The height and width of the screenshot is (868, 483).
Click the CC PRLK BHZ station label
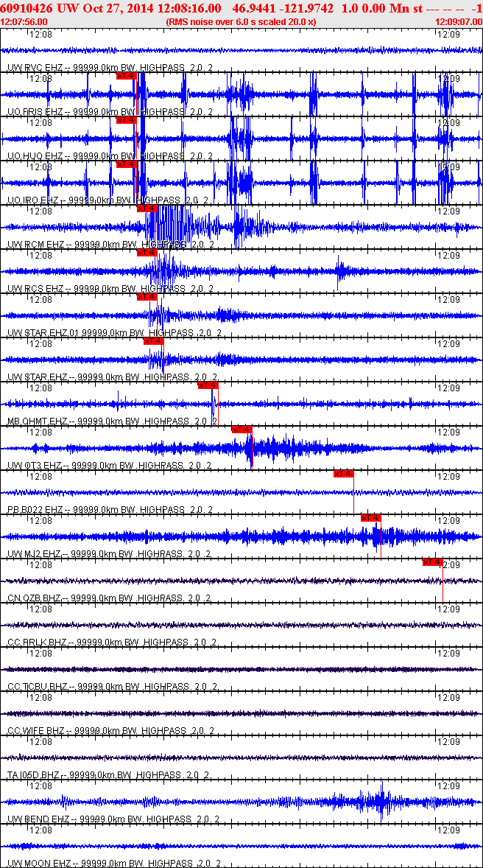pyautogui.click(x=112, y=643)
